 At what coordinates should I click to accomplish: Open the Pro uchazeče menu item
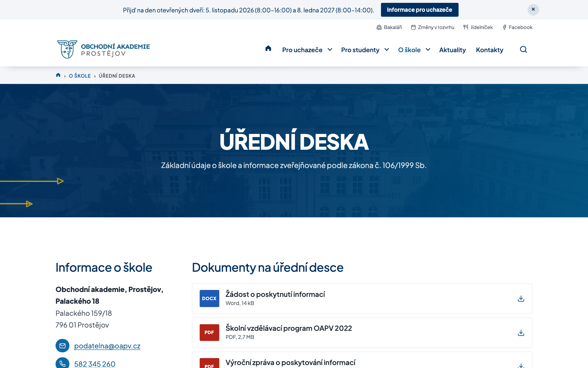302,50
